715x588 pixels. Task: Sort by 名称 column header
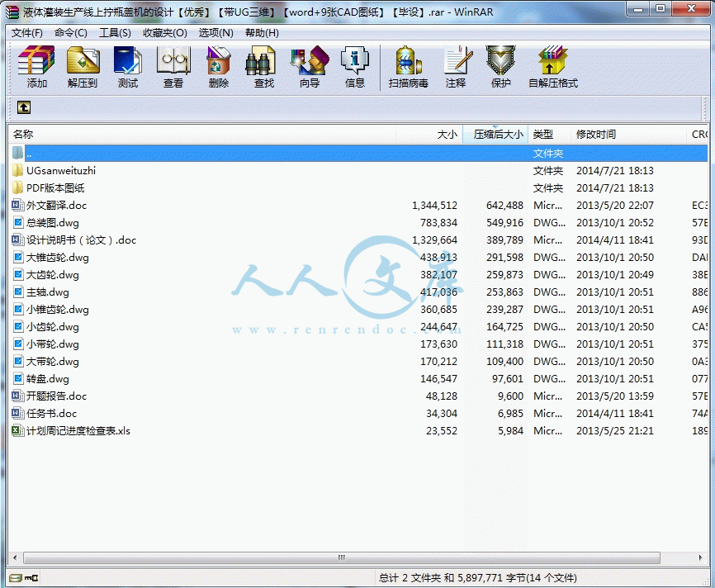(201, 134)
